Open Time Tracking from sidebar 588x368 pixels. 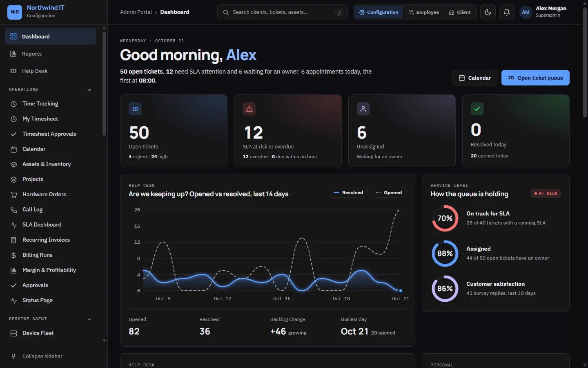click(51, 104)
